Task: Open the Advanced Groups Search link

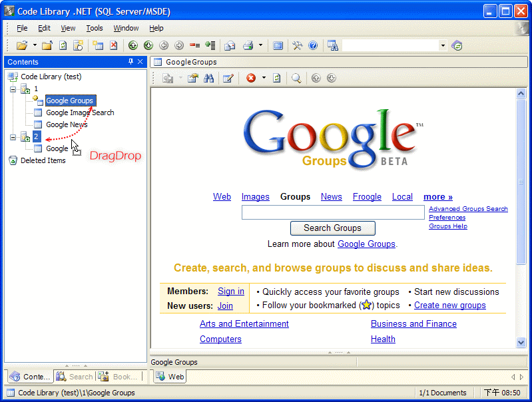Action: pos(468,208)
